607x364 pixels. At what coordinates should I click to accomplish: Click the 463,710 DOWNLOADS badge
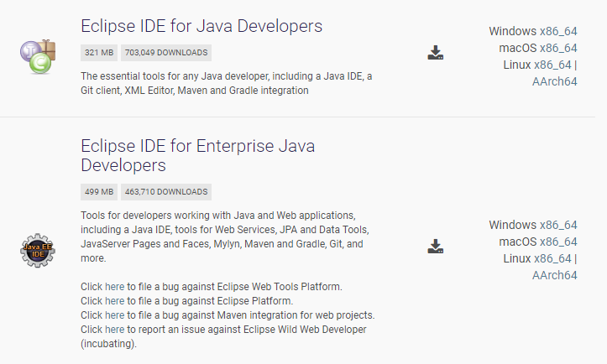(166, 192)
